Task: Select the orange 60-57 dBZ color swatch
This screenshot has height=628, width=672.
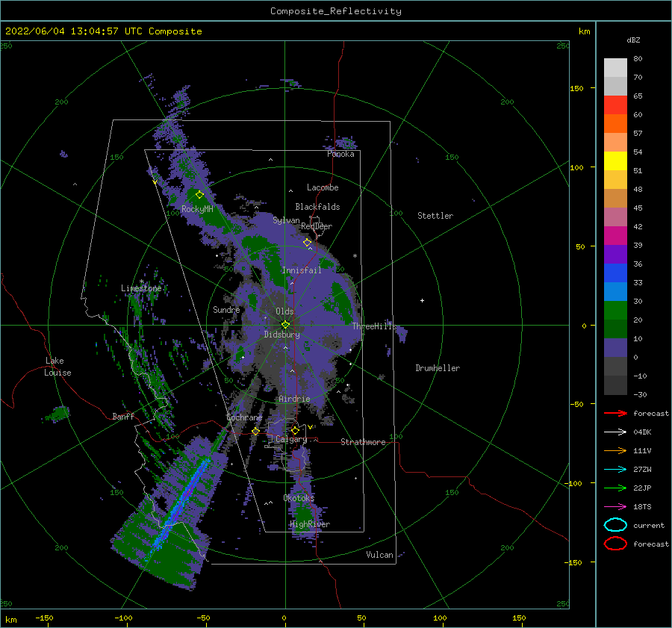Action: [x=615, y=124]
